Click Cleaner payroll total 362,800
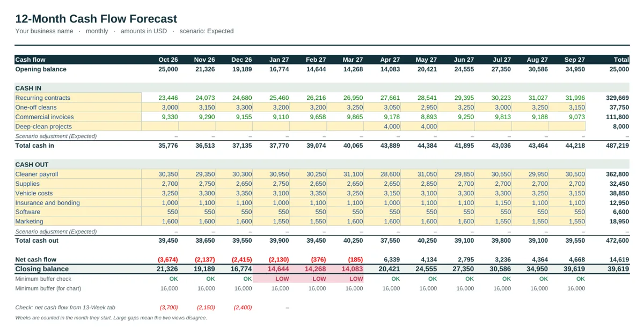644x335 pixels. (x=617, y=174)
